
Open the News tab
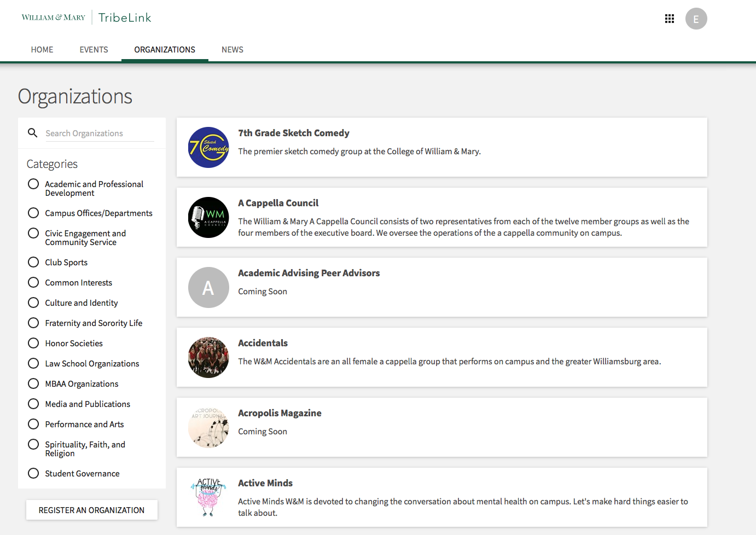[x=232, y=50]
